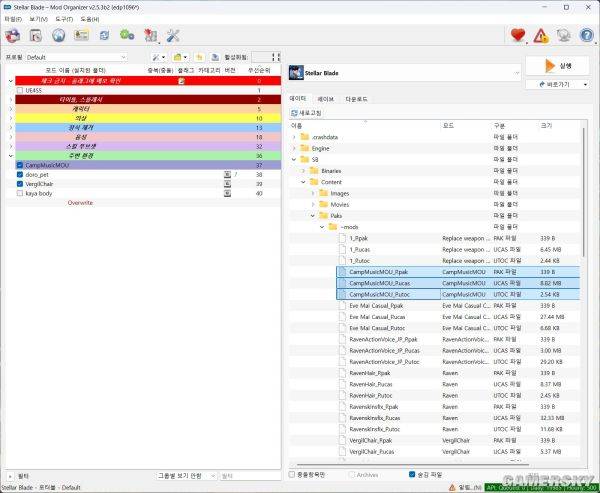Image resolution: width=600 pixels, height=493 pixels.
Task: Expand the Engine folder
Action: pyautogui.click(x=294, y=148)
